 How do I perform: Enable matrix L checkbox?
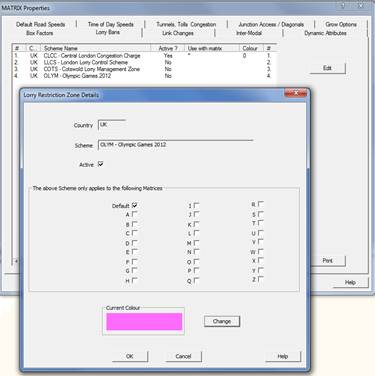(196, 233)
